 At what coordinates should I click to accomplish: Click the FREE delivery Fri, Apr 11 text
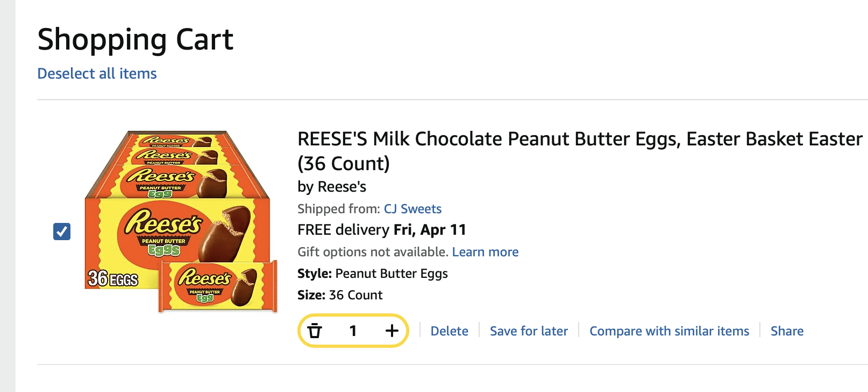(x=382, y=230)
